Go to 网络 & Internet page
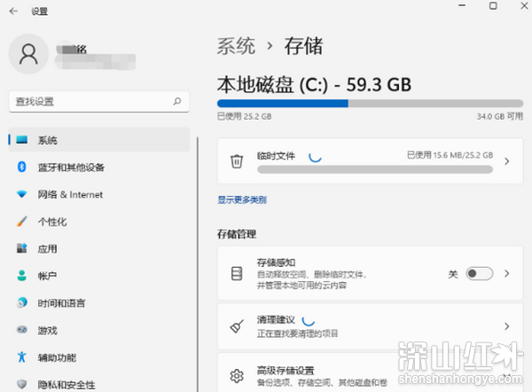The image size is (532, 392). click(x=98, y=194)
